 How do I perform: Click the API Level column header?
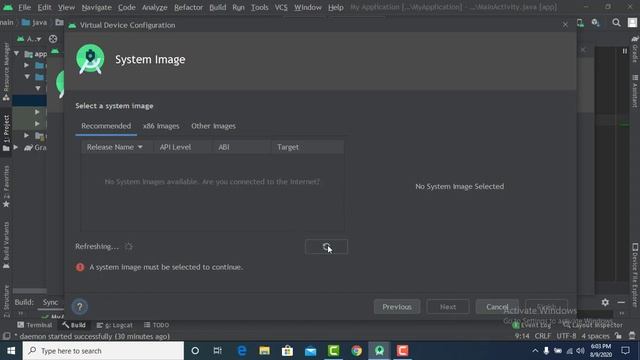(x=176, y=147)
